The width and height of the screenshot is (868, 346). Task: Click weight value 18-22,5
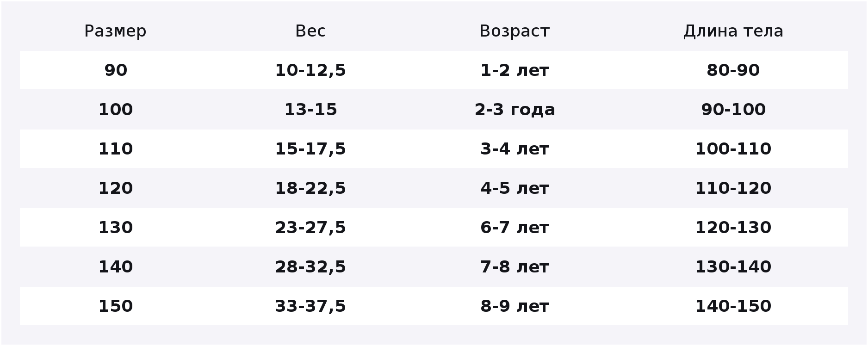pyautogui.click(x=310, y=188)
